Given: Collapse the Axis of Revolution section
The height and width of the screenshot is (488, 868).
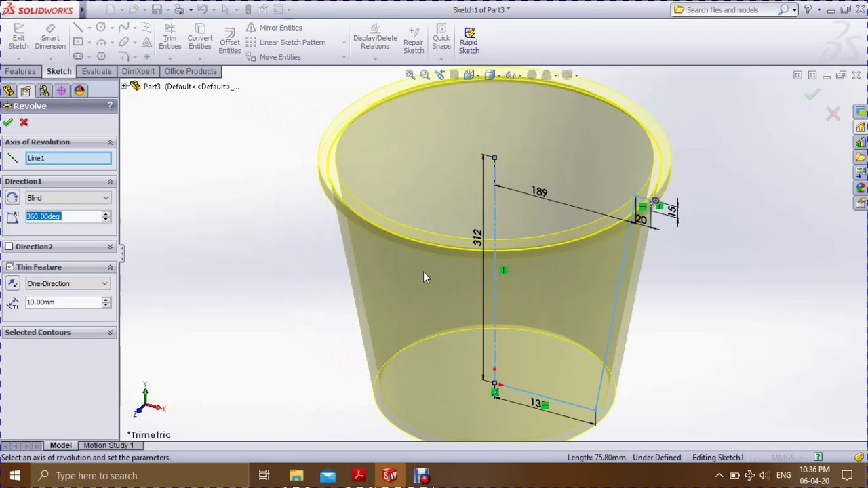Looking at the screenshot, I should [x=110, y=142].
